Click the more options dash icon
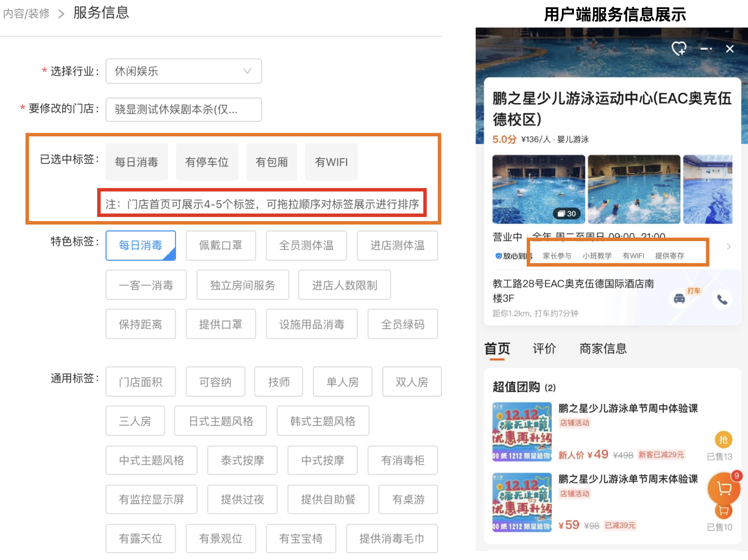748x560 pixels. 706,49
